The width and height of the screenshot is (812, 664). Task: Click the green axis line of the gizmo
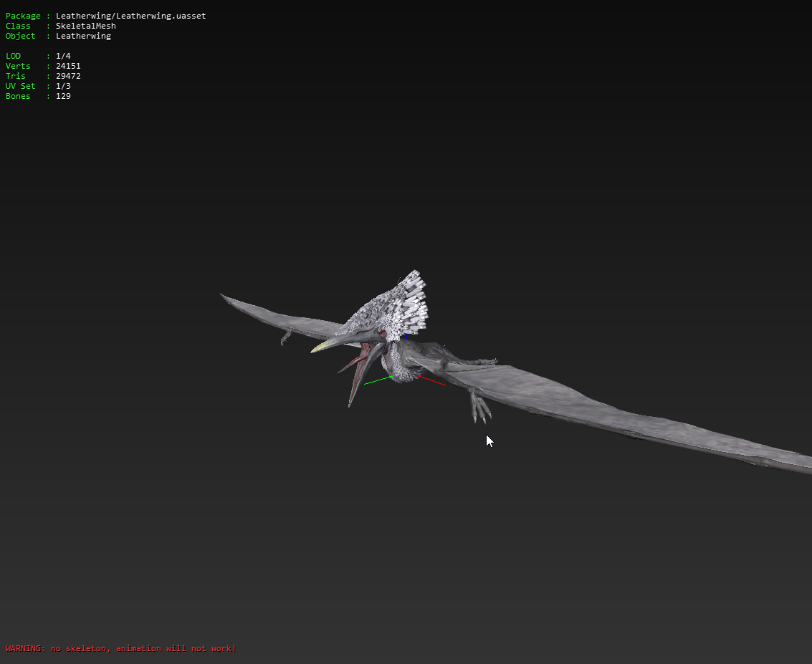click(x=378, y=380)
